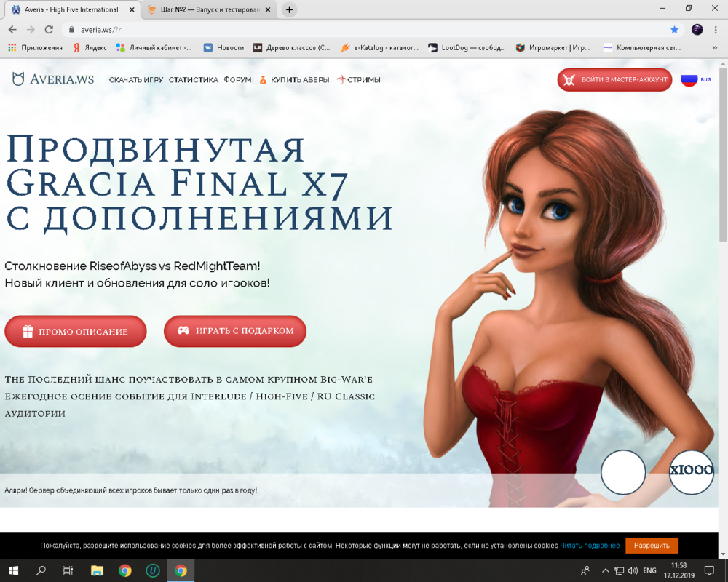Allow cookies via the Разрешить button

click(x=652, y=545)
